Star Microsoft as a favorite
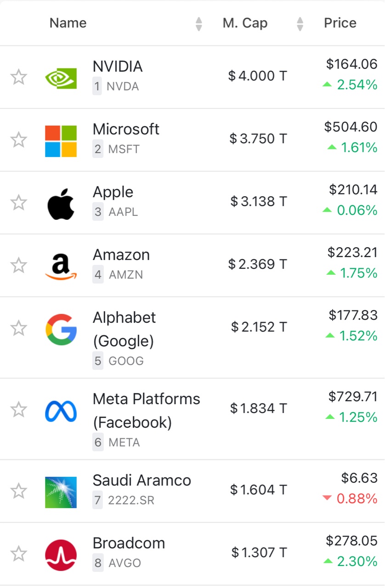The image size is (385, 588). coord(19,140)
